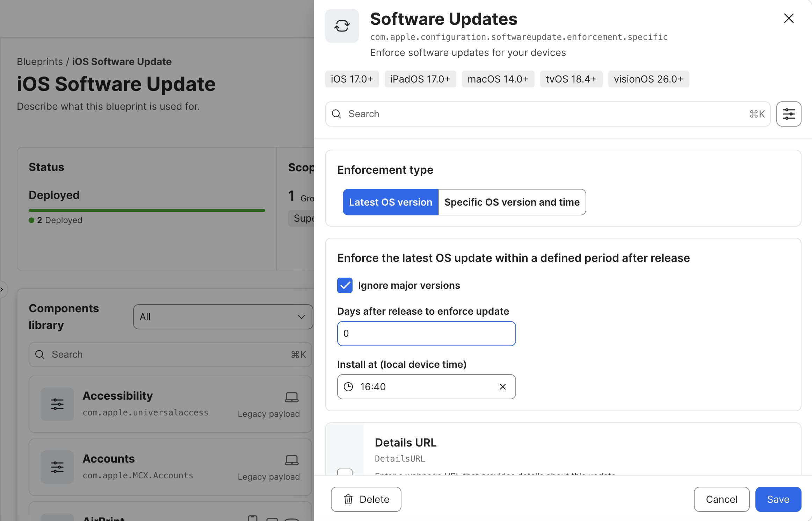Viewport: 812px width, 521px height.
Task: Open the Accessibility component
Action: 170,404
